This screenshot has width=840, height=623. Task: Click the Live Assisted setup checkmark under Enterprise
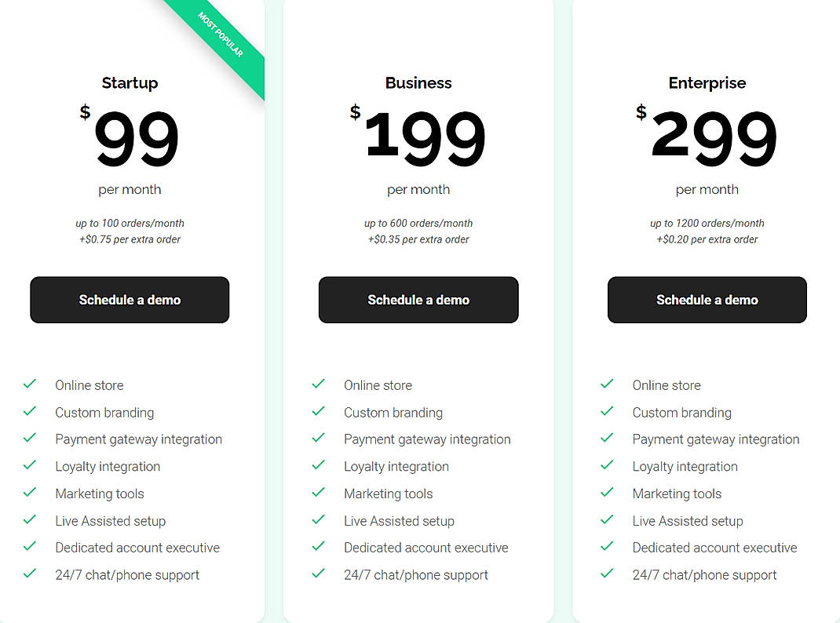[x=607, y=519]
